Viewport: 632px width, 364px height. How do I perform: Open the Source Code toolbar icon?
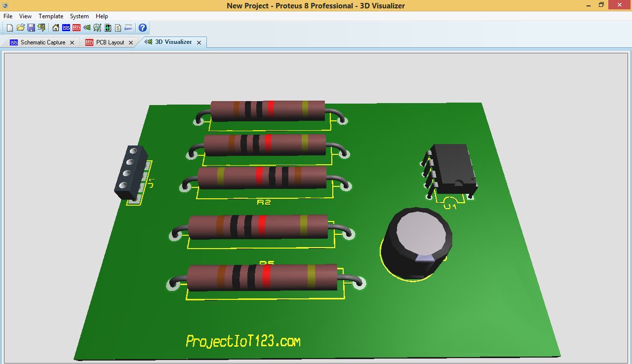(x=128, y=28)
